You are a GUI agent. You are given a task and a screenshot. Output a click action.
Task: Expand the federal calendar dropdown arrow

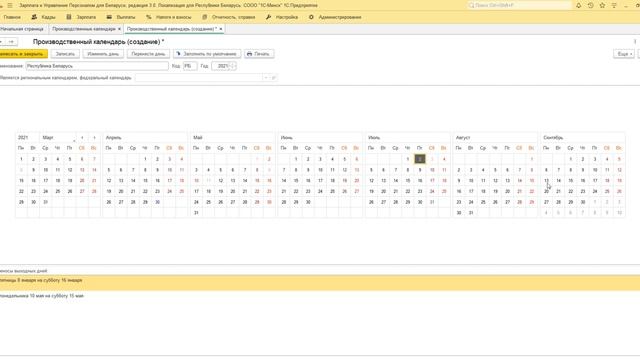coord(266,78)
